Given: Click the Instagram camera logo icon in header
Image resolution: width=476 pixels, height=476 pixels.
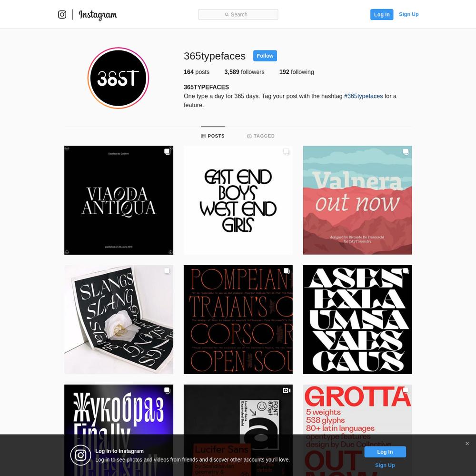Looking at the screenshot, I should point(62,14).
